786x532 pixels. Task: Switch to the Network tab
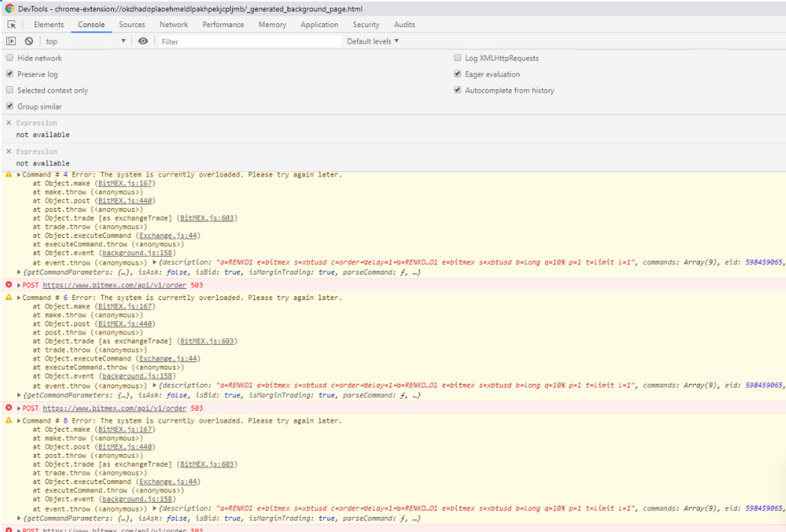174,25
